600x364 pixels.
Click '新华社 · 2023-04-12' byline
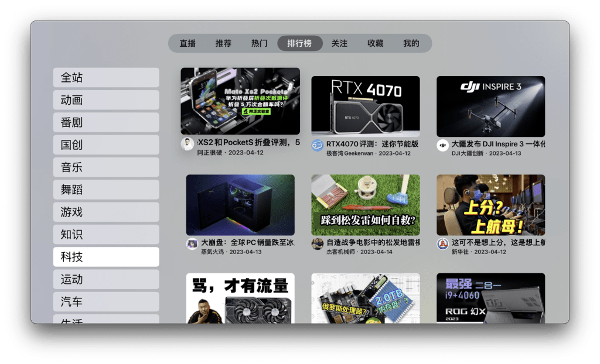(479, 252)
